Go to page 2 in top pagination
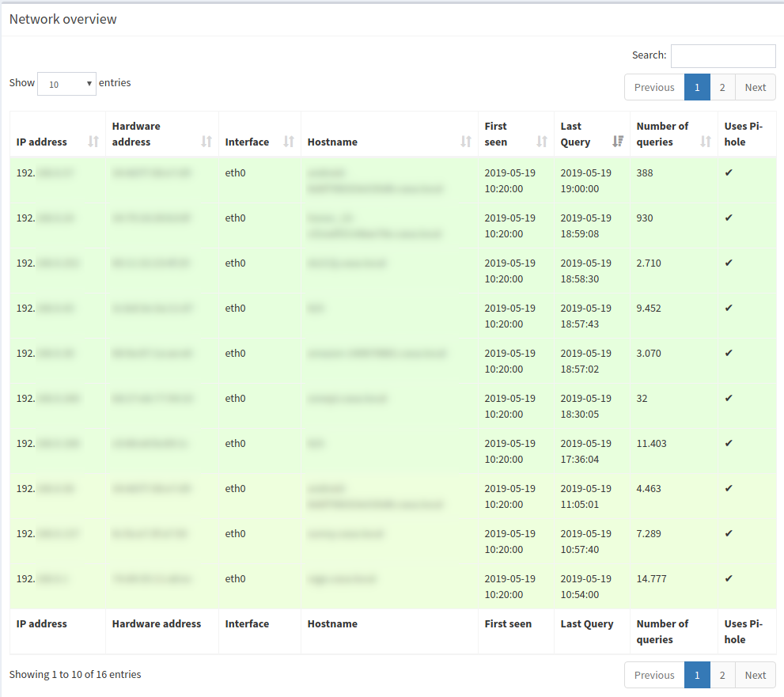 (722, 87)
